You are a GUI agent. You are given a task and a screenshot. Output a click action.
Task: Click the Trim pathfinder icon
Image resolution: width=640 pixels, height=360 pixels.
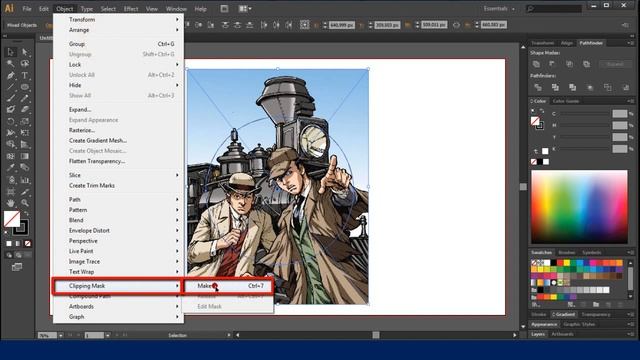(x=555, y=87)
